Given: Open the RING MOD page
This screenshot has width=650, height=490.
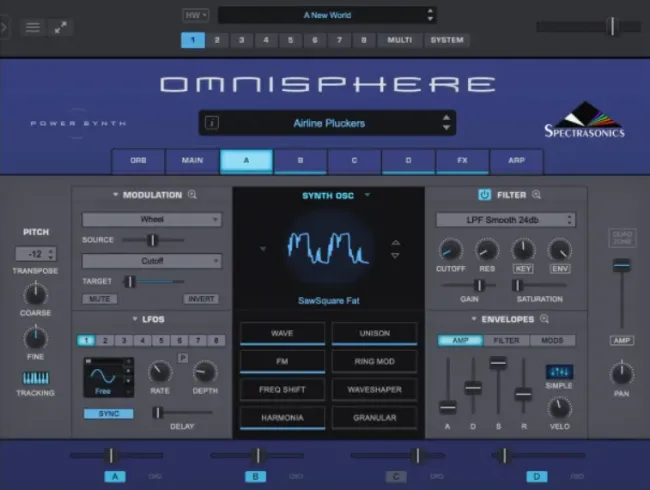Looking at the screenshot, I should tap(374, 361).
